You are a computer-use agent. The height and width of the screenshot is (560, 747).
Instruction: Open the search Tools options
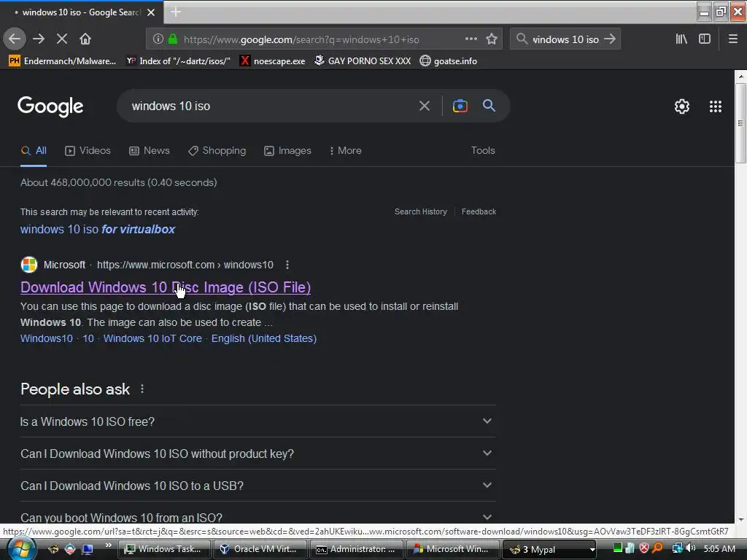(483, 150)
